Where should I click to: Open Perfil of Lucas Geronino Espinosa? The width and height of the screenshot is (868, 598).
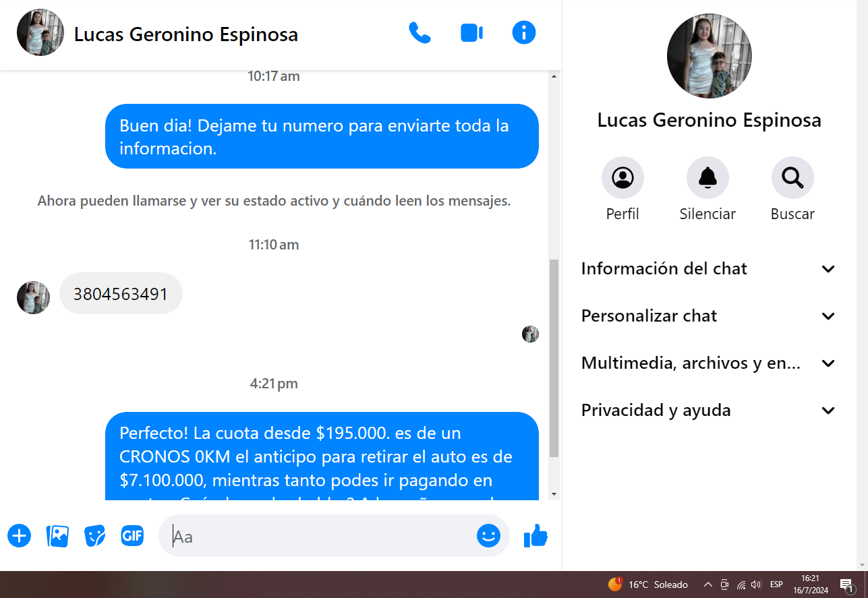[x=623, y=178]
